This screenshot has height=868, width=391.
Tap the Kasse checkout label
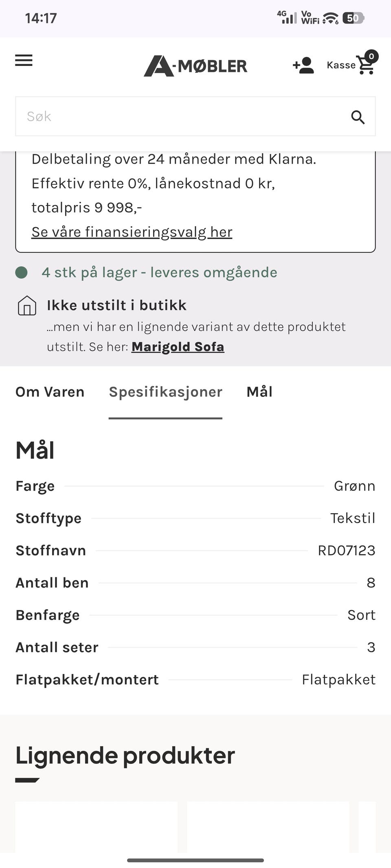tap(341, 65)
